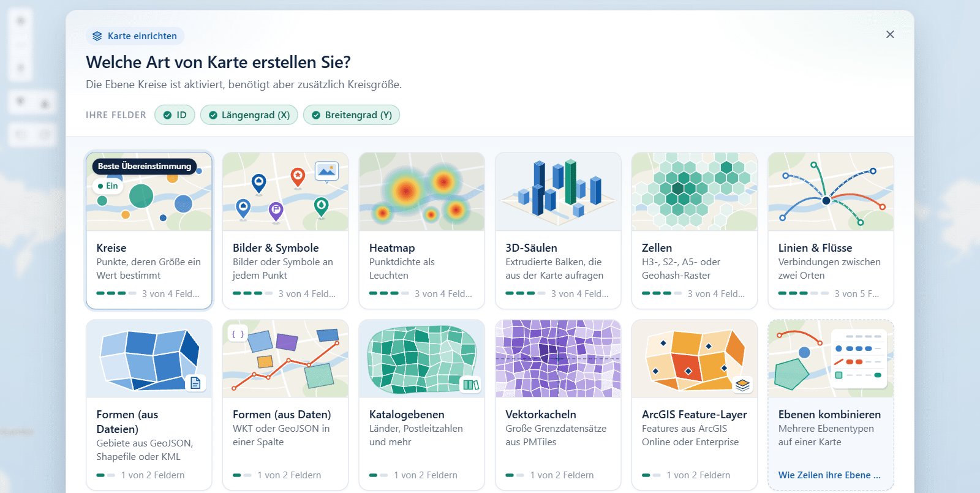980x493 pixels.
Task: Pick the Katalogebenen card
Action: pyautogui.click(x=421, y=405)
